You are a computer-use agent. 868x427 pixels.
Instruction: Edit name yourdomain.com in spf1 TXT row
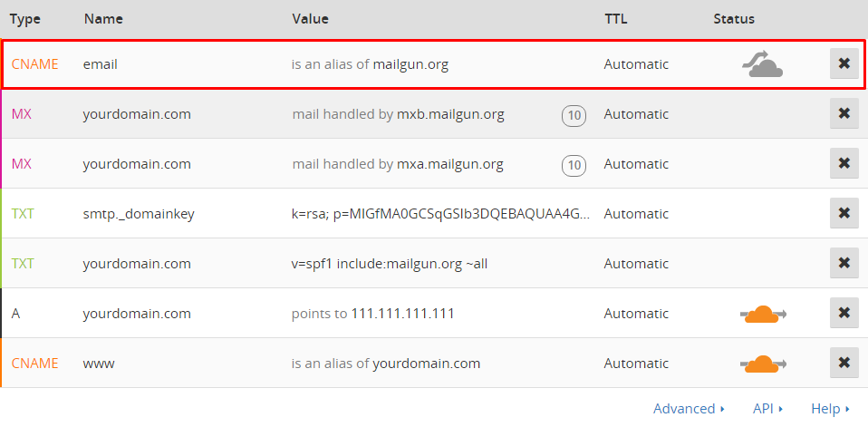click(137, 264)
